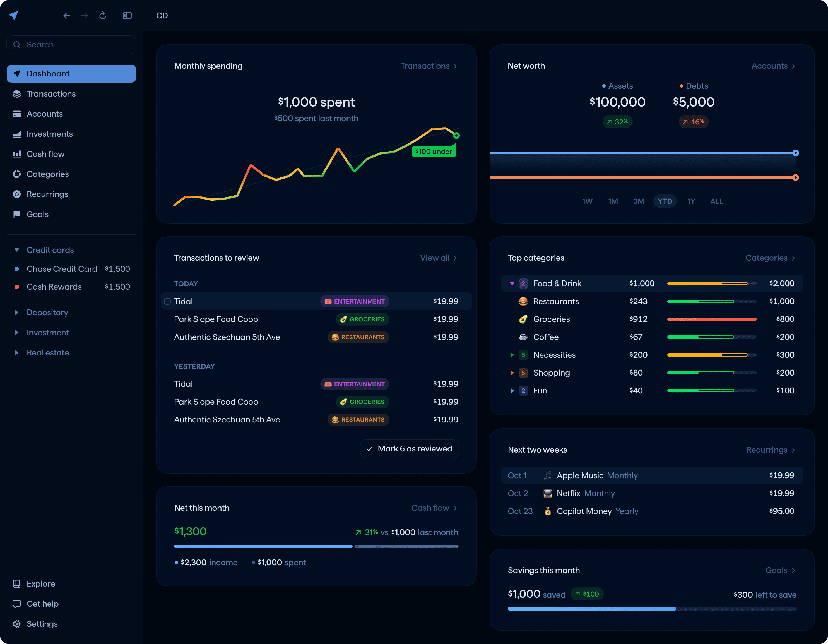This screenshot has width=828, height=644.
Task: Go to Transactions in the sidebar
Action: tap(51, 94)
